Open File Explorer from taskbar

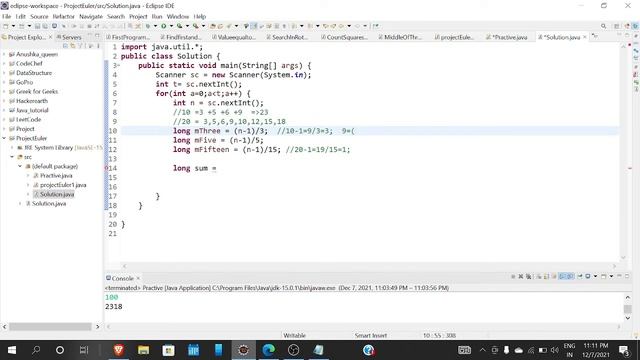[x=143, y=350]
